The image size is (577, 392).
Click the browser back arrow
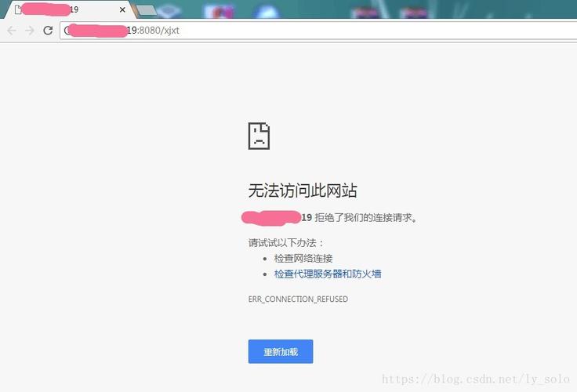[12, 30]
